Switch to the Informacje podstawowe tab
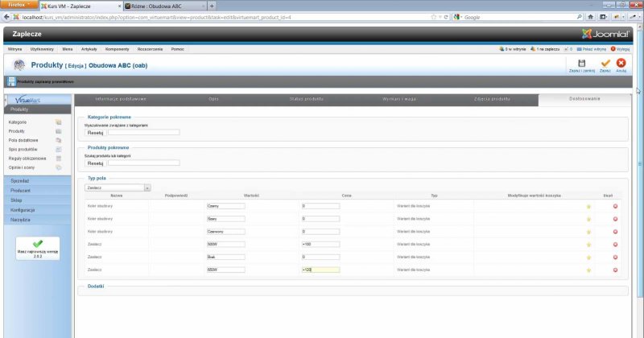 pos(121,98)
